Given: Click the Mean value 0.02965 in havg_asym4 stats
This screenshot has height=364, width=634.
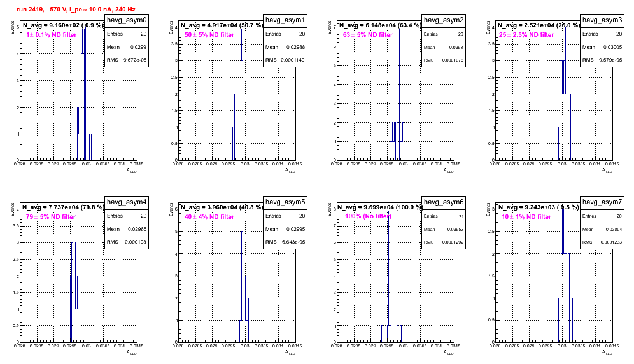Looking at the screenshot, I should click(137, 229).
